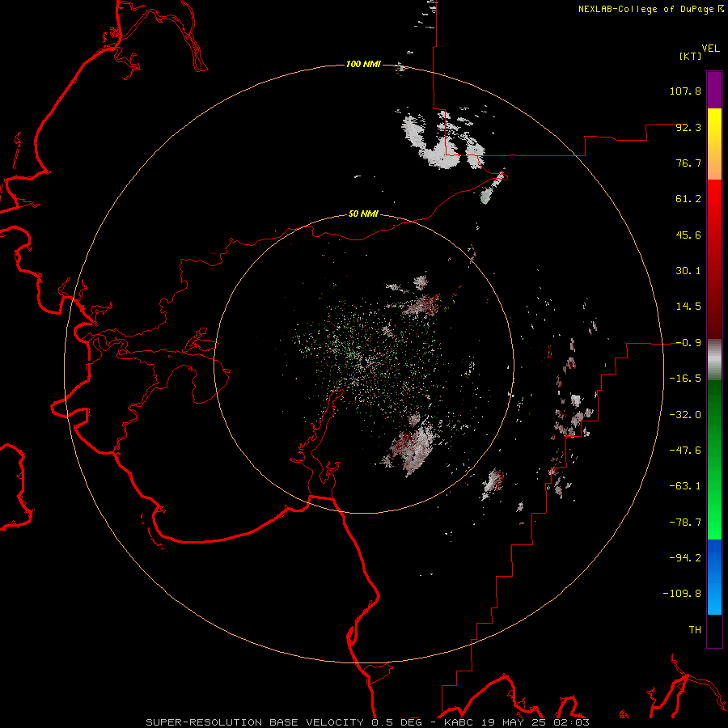
Task: Click the 92.3 velocity scale value
Action: pyautogui.click(x=688, y=127)
